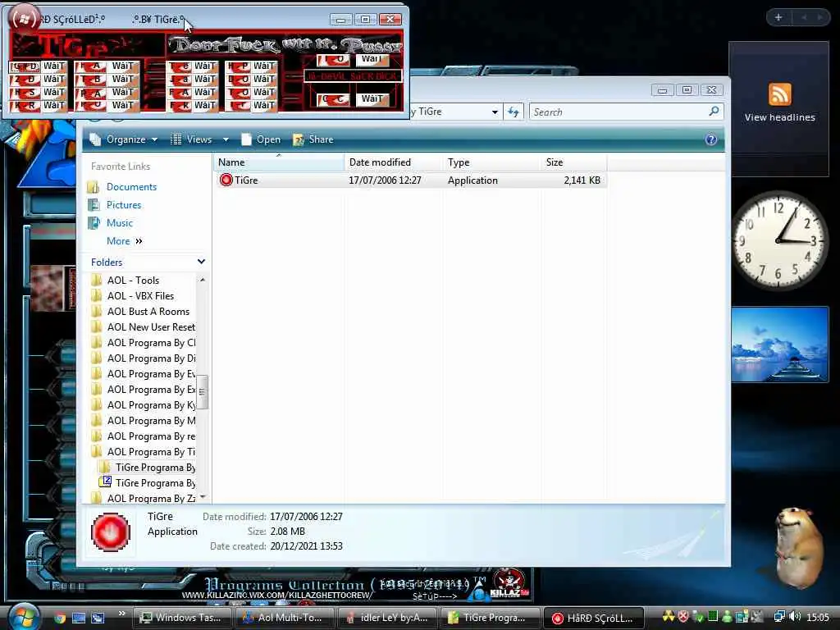
Task: Click the folder tree scroll-up arrow
Action: (x=203, y=281)
